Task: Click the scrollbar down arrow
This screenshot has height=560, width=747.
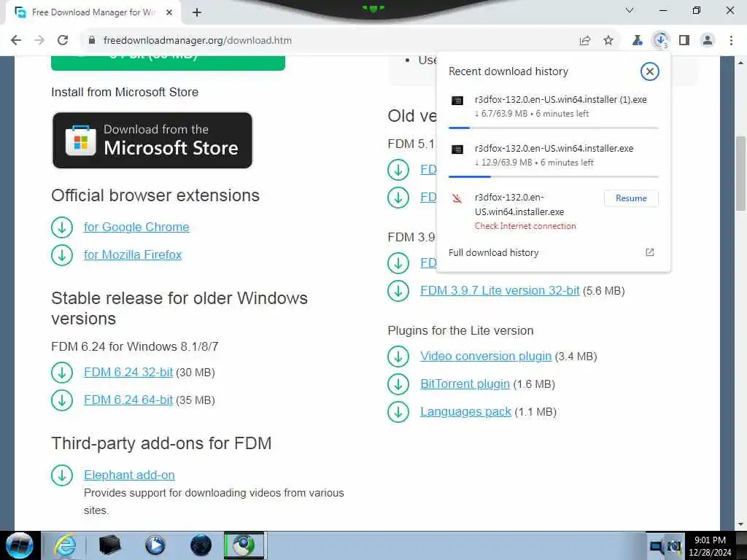Action: tap(740, 525)
